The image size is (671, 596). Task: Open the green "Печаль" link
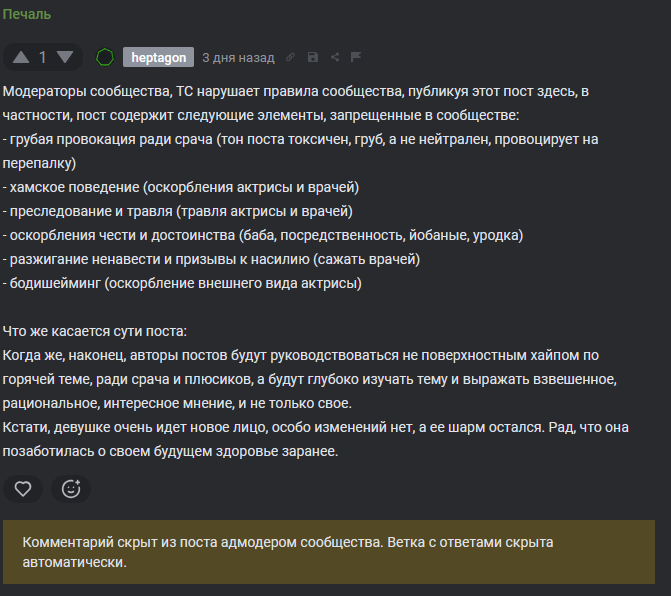pyautogui.click(x=27, y=14)
